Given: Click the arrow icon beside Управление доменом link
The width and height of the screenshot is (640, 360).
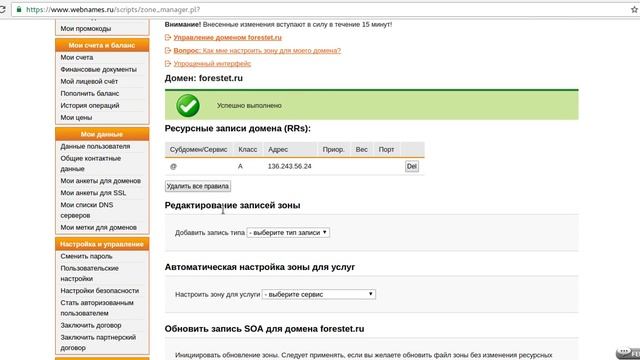Looking at the screenshot, I should tap(168, 38).
